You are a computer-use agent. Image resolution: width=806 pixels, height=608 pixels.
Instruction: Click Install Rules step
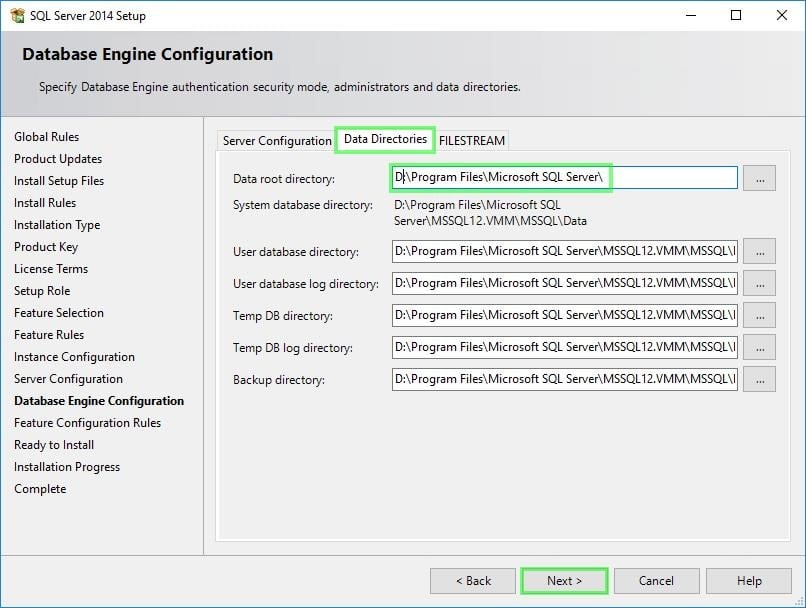pos(45,203)
